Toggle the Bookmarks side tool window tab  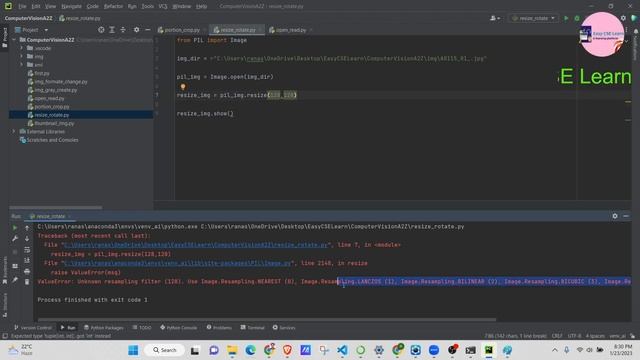4,270
